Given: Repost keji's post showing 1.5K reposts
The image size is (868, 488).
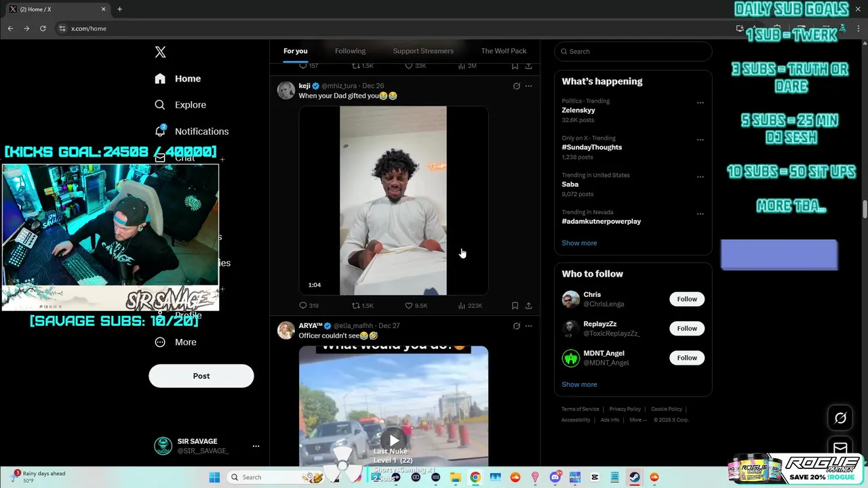Looking at the screenshot, I should point(362,306).
